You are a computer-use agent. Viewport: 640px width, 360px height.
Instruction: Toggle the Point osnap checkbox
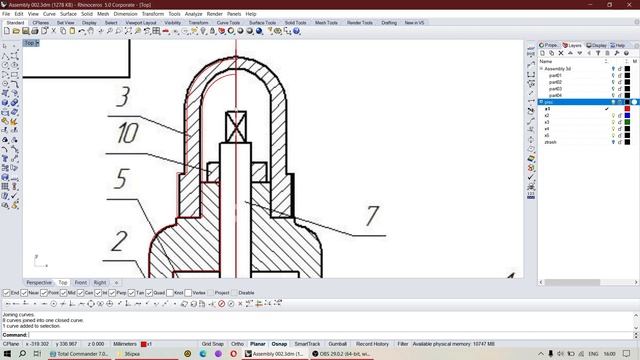click(44, 293)
